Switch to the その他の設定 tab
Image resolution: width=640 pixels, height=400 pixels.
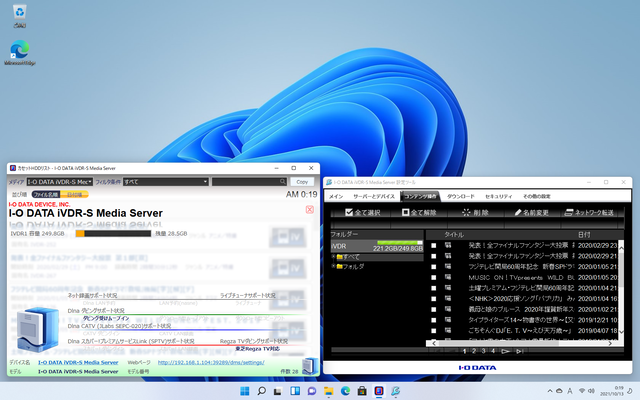click(537, 196)
